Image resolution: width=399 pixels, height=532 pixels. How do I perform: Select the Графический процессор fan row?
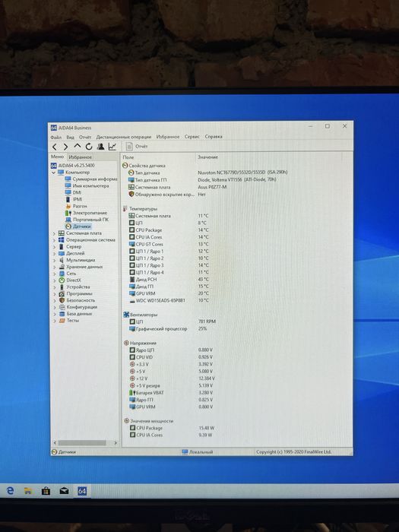168,329
